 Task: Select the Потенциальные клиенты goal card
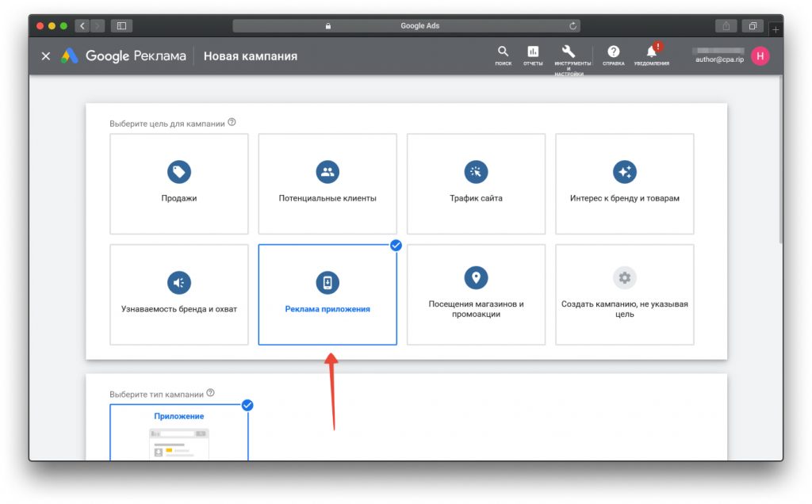327,184
